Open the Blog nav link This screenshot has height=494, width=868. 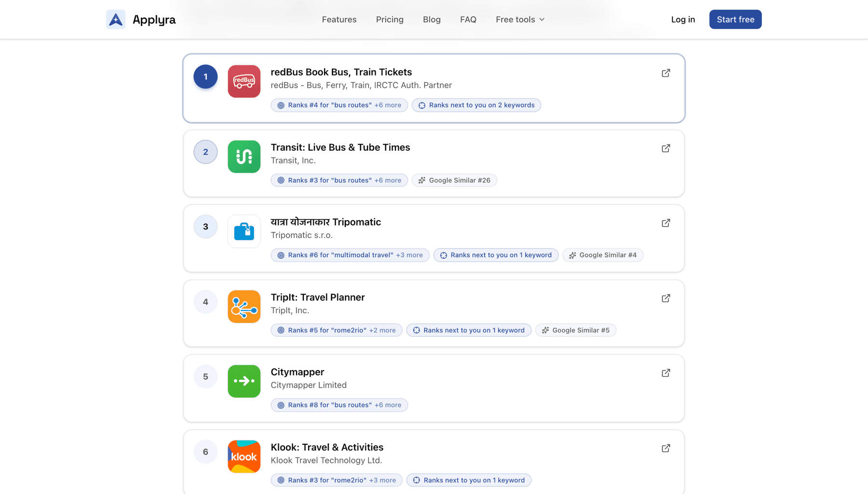[x=432, y=19]
